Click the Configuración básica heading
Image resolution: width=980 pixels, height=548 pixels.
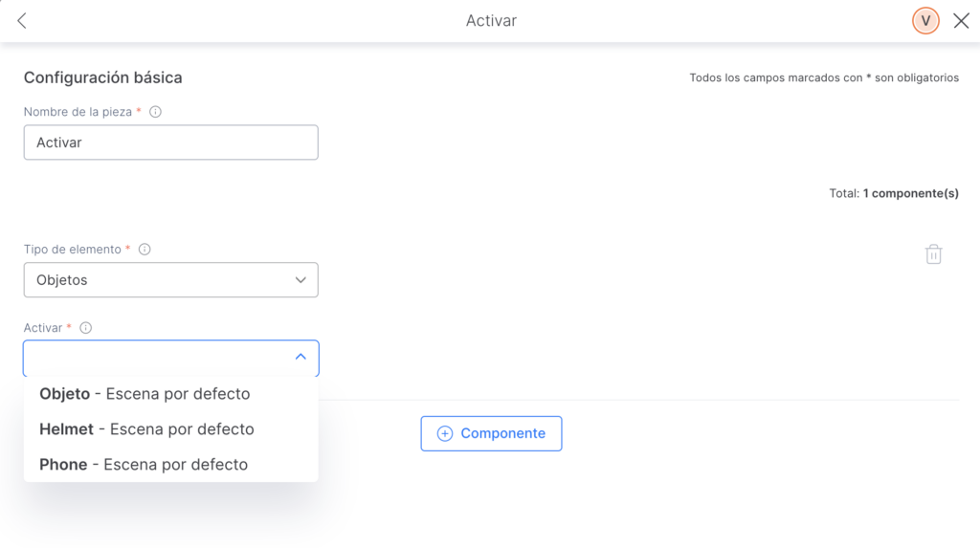click(103, 77)
